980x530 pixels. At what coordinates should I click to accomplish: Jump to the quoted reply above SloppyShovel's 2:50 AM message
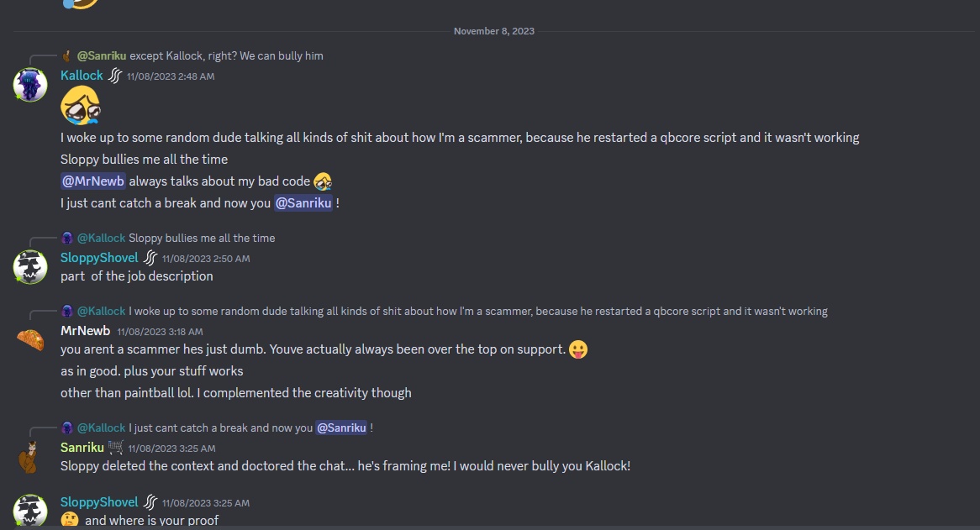click(201, 239)
